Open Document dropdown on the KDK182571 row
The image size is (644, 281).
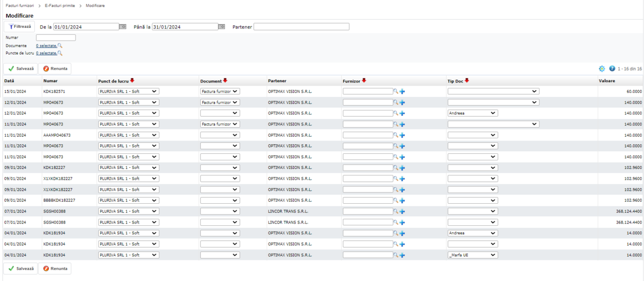coord(220,92)
